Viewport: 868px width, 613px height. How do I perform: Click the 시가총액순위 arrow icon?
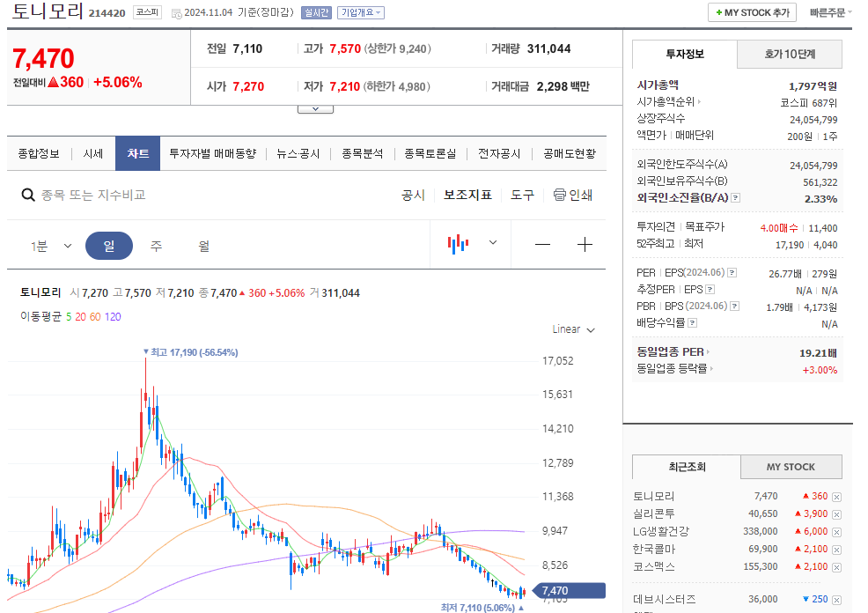699,102
